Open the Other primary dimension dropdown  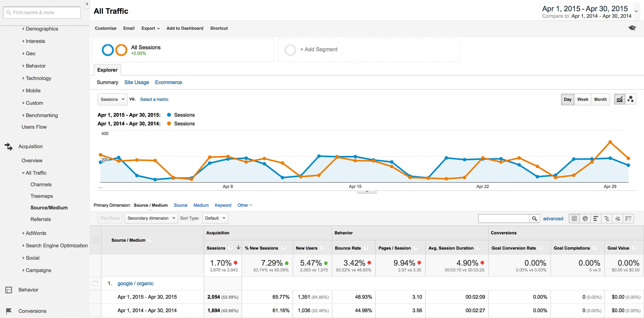click(x=245, y=205)
